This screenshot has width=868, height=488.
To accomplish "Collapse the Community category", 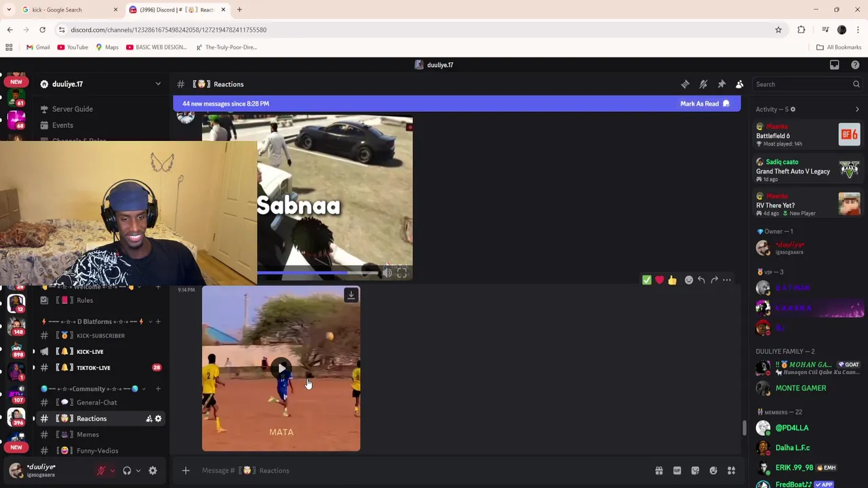I will pyautogui.click(x=94, y=389).
